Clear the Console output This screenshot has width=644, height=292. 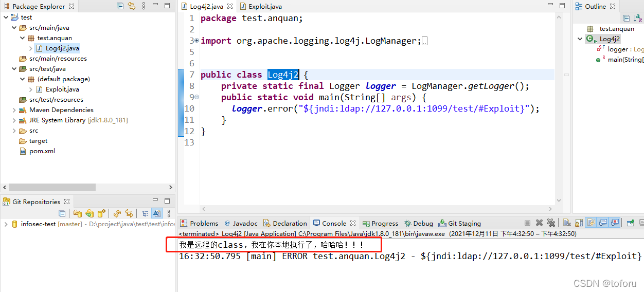pyautogui.click(x=567, y=223)
